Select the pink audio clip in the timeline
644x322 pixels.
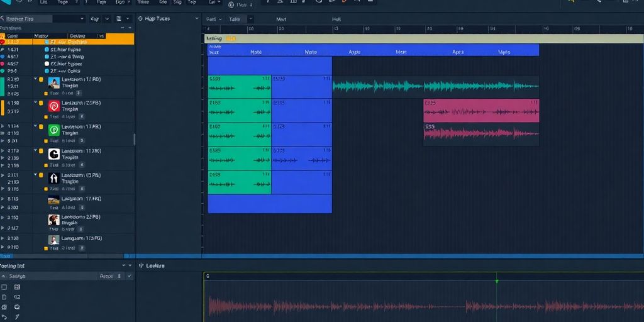click(x=481, y=111)
